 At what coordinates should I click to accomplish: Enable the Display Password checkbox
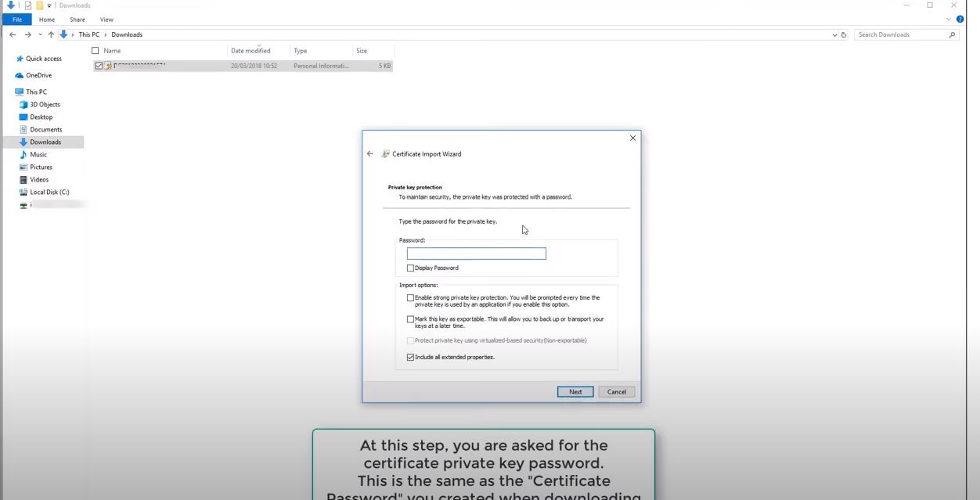[410, 268]
